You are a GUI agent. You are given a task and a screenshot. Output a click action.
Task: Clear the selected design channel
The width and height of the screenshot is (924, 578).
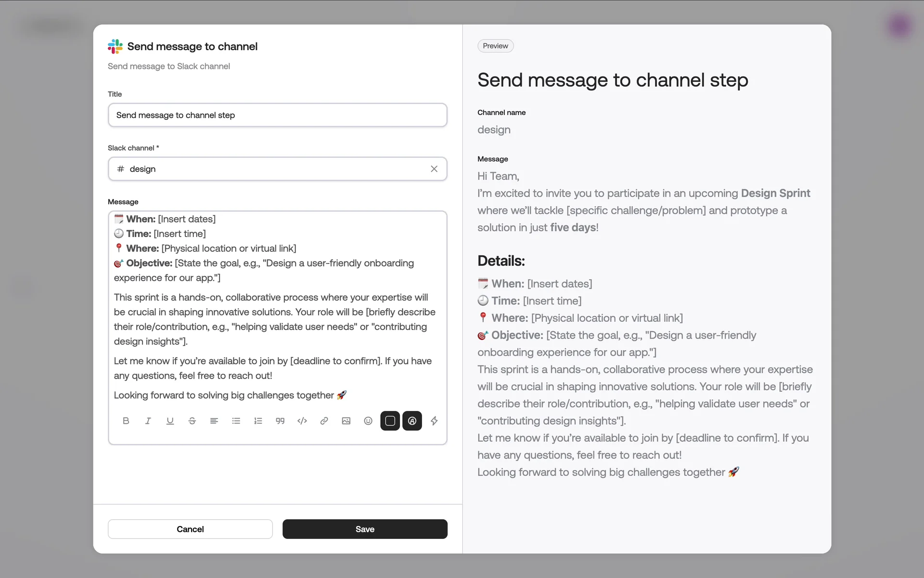coord(434,169)
